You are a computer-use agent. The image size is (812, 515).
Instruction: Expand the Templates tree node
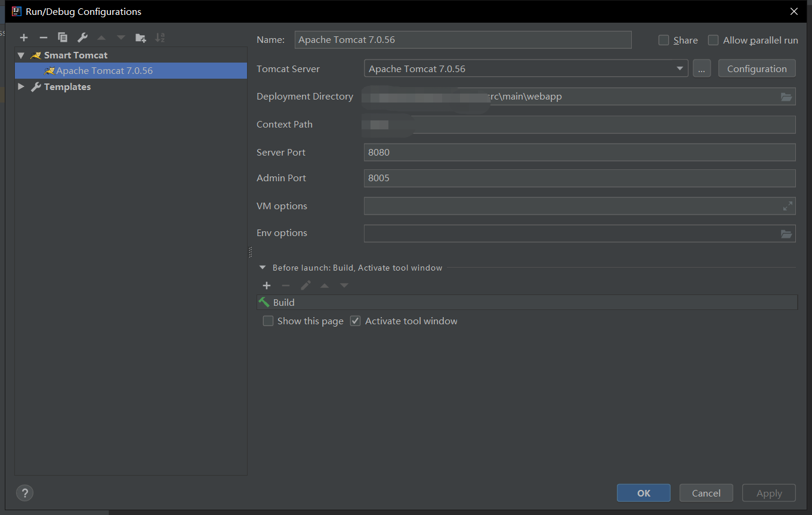[21, 87]
